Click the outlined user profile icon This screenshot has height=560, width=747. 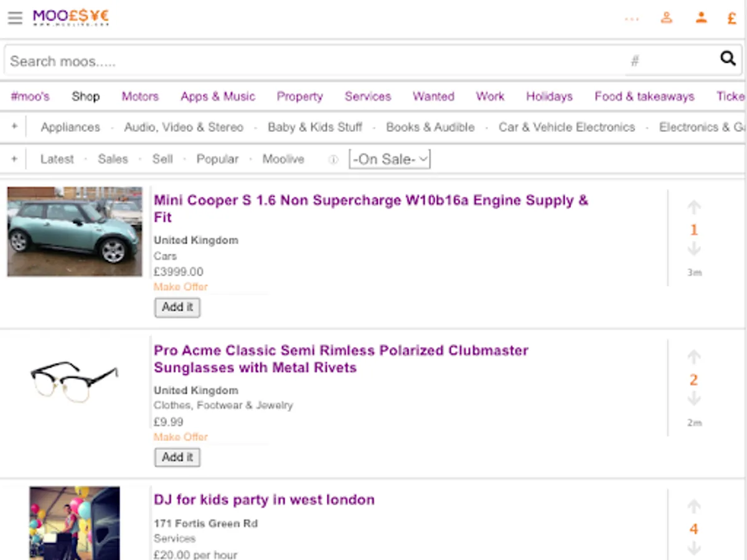(667, 17)
